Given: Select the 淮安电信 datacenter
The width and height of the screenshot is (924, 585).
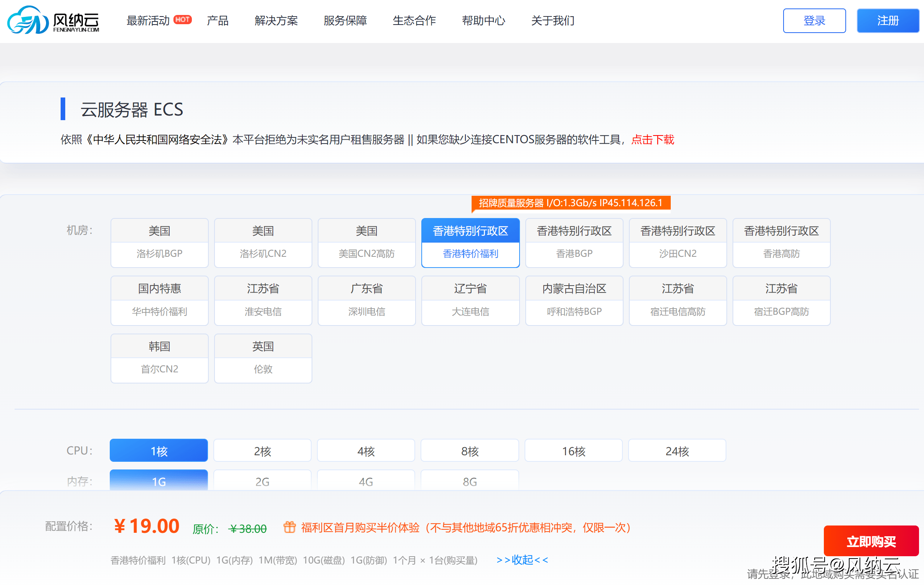Looking at the screenshot, I should tap(263, 301).
